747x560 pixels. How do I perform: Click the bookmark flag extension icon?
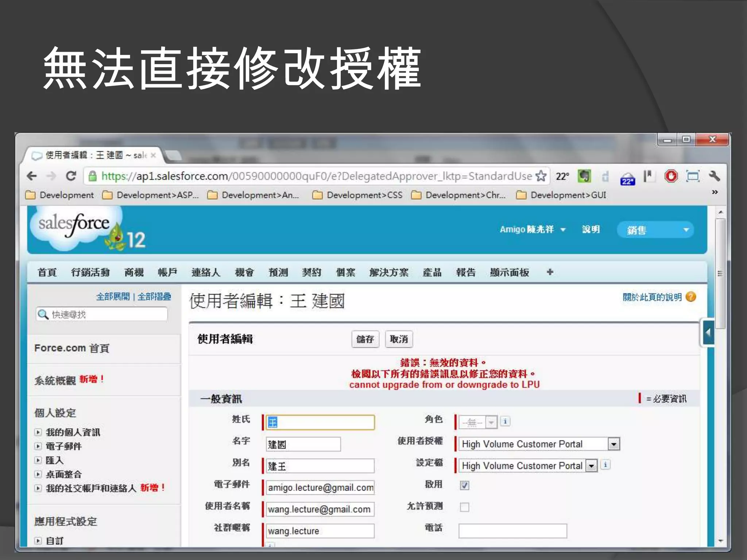[649, 176]
